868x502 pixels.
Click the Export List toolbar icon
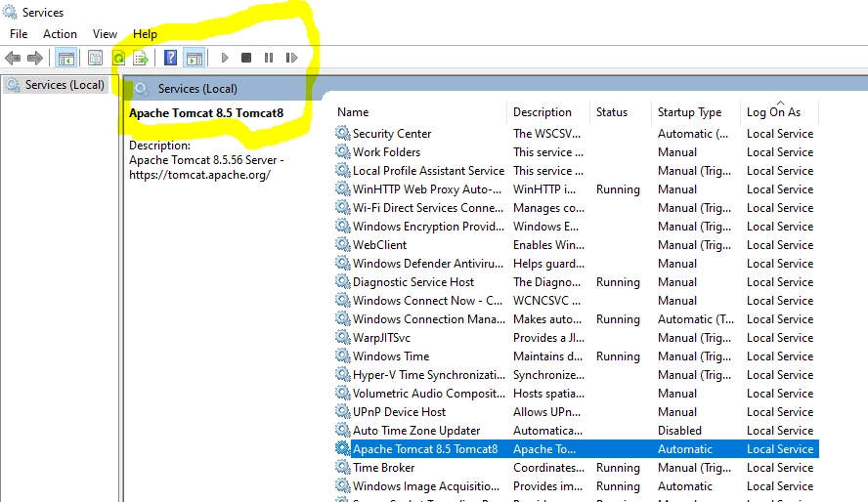141,58
